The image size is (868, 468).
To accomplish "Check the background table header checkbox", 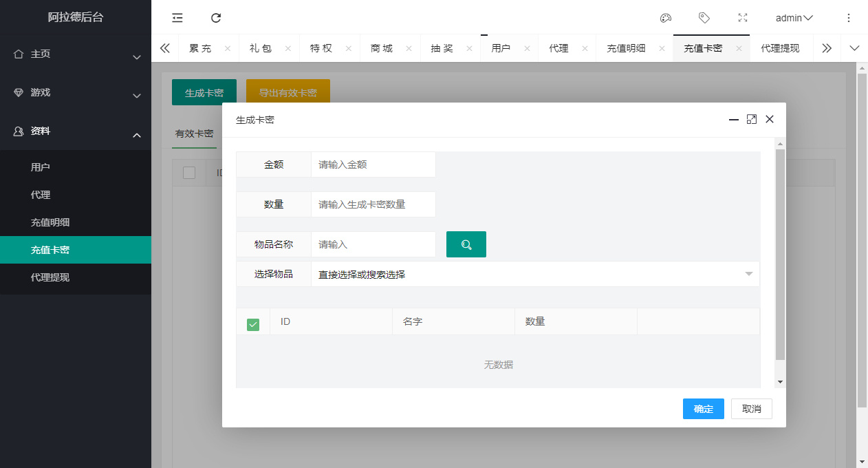I will (x=189, y=173).
